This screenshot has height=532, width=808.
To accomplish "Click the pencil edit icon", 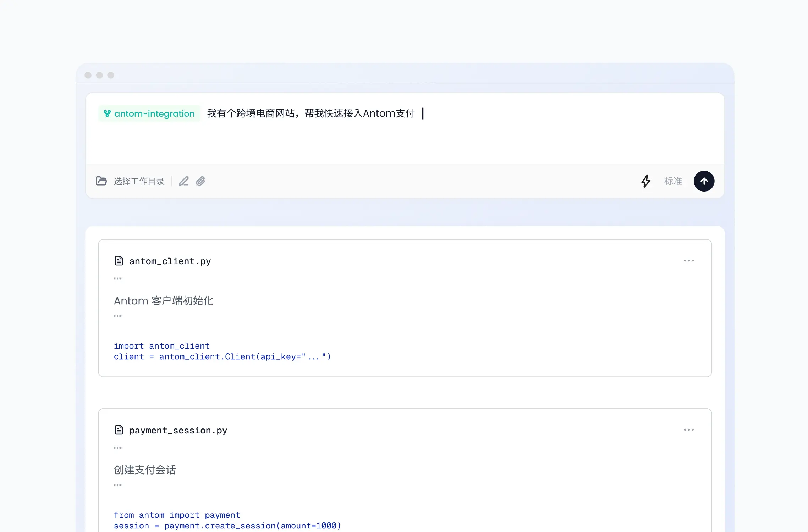I will click(183, 181).
